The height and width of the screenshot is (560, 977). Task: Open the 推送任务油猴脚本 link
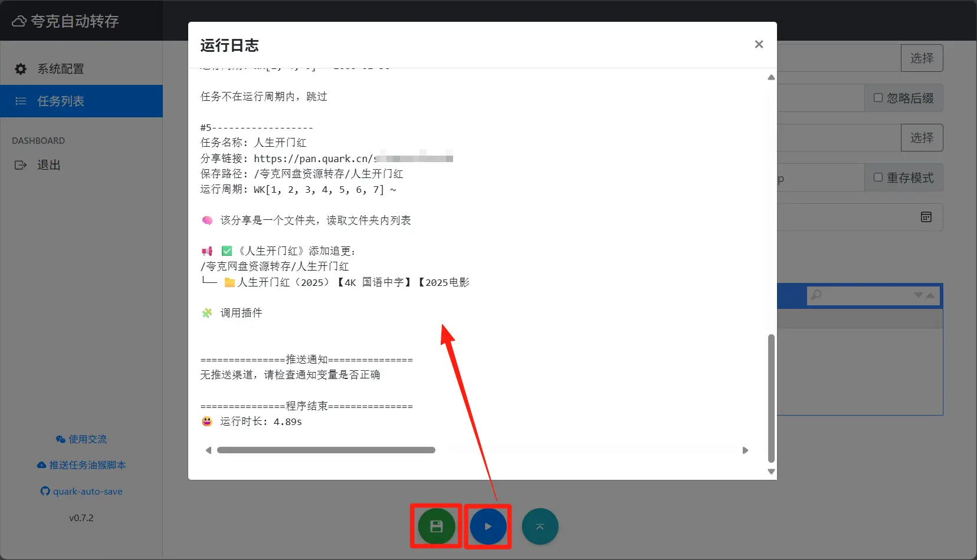[81, 465]
